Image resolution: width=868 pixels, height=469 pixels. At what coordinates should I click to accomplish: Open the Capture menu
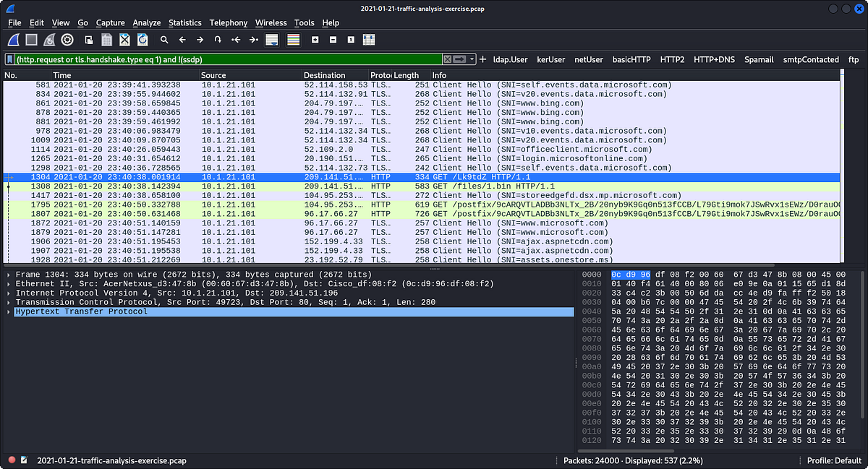(110, 23)
